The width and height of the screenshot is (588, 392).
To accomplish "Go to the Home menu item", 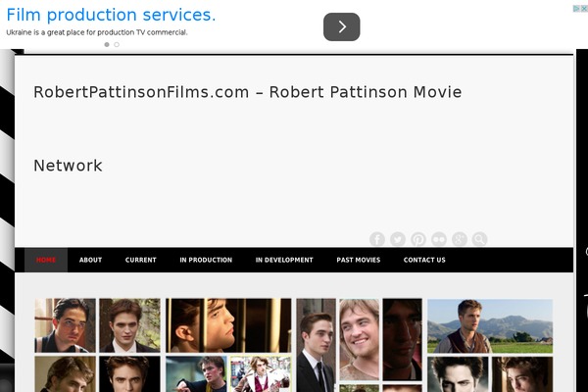I will coord(46,260).
